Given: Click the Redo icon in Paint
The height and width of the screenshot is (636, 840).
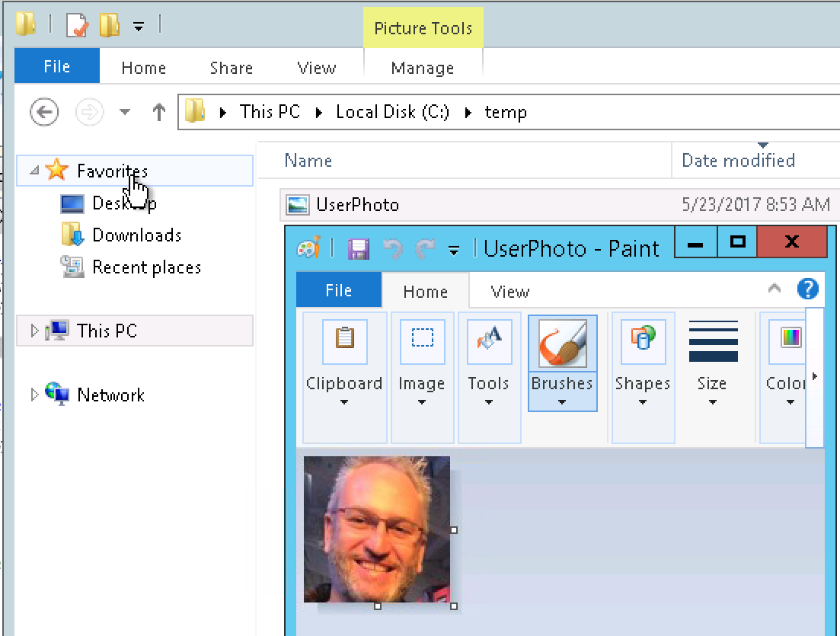Looking at the screenshot, I should [x=429, y=250].
